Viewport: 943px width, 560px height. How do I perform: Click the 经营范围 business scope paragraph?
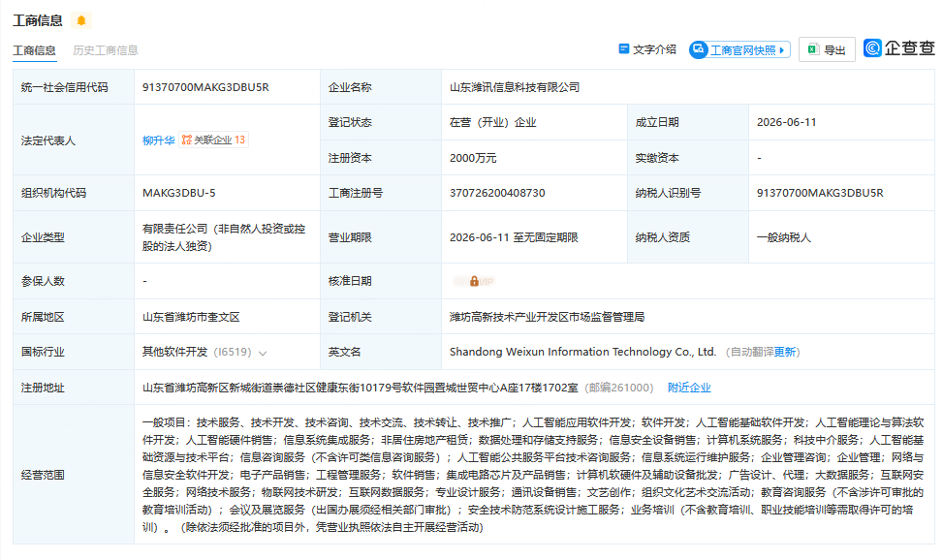pos(533,475)
